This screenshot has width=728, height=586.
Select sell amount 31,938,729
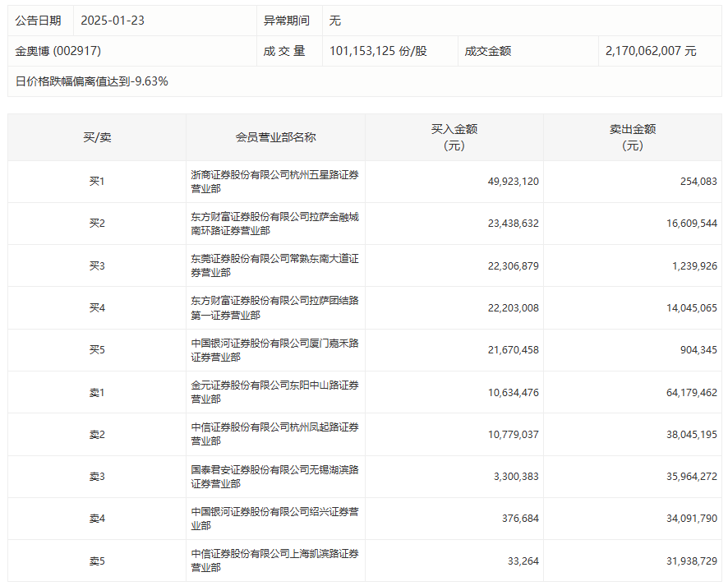pos(692,561)
